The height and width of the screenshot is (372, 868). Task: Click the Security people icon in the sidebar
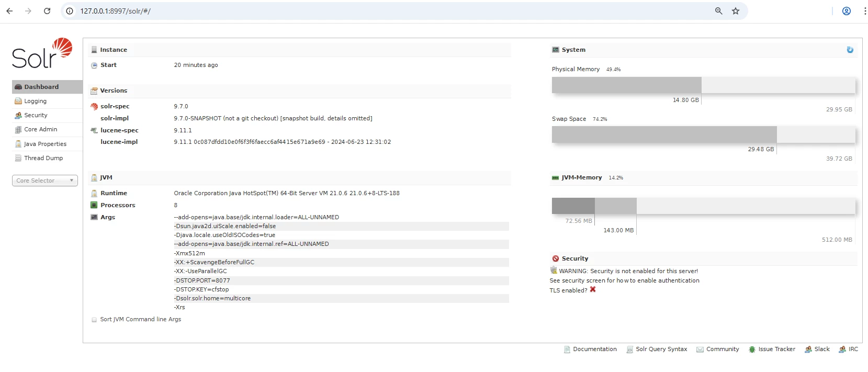tap(18, 115)
